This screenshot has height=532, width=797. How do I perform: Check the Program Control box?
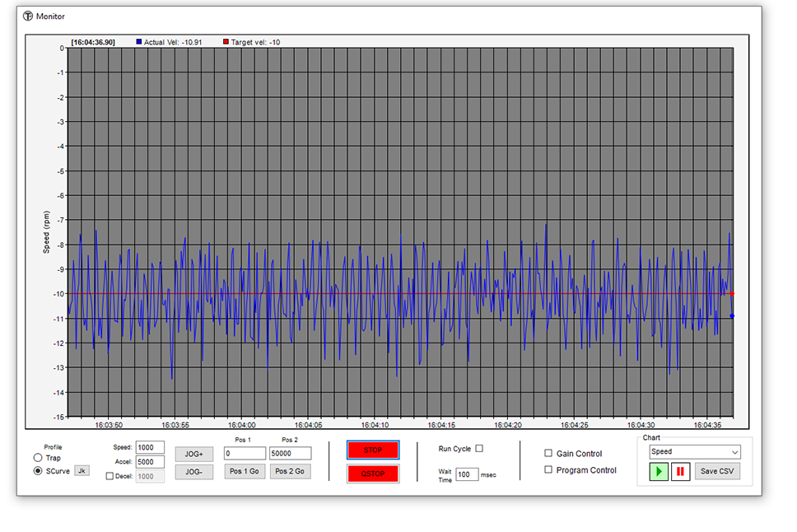click(548, 470)
